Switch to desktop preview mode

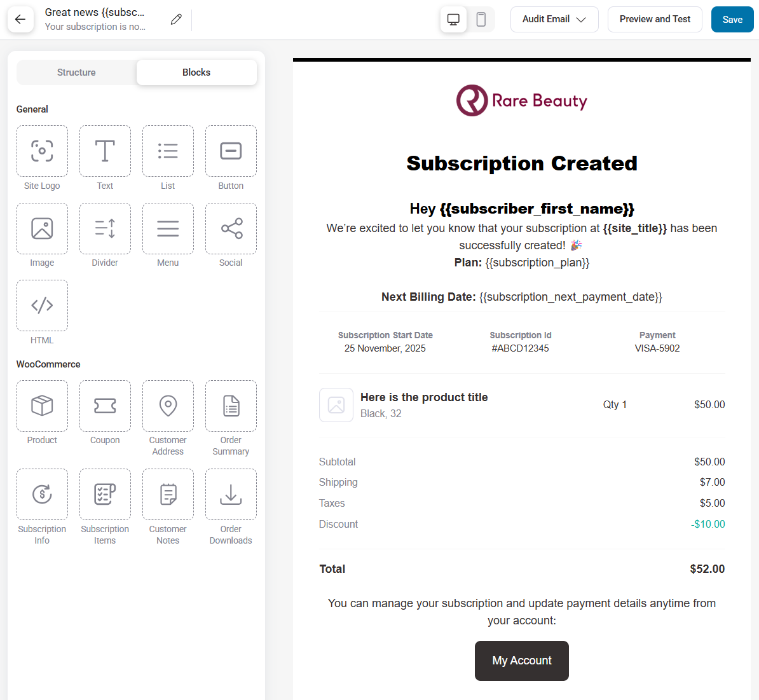[453, 19]
